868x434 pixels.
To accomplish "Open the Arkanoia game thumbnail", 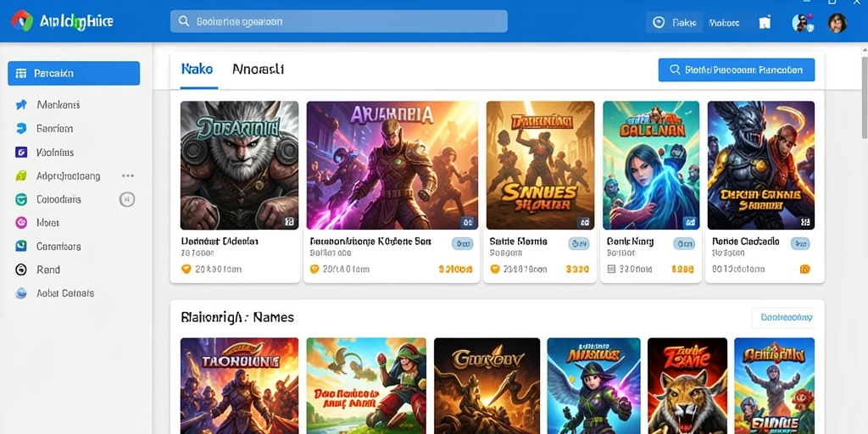I will (x=392, y=165).
